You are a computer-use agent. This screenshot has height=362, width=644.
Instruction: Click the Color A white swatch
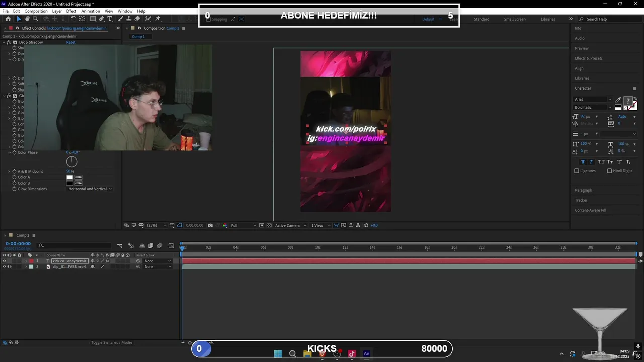point(70,177)
